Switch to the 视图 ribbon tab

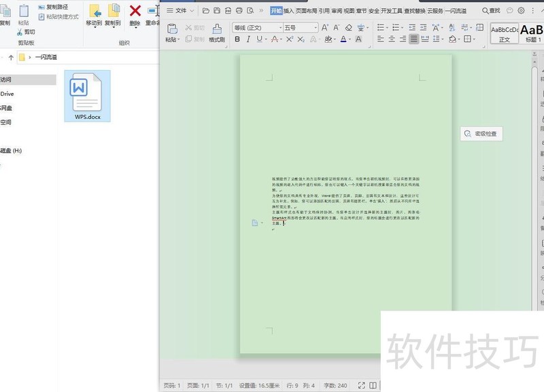tap(349, 11)
